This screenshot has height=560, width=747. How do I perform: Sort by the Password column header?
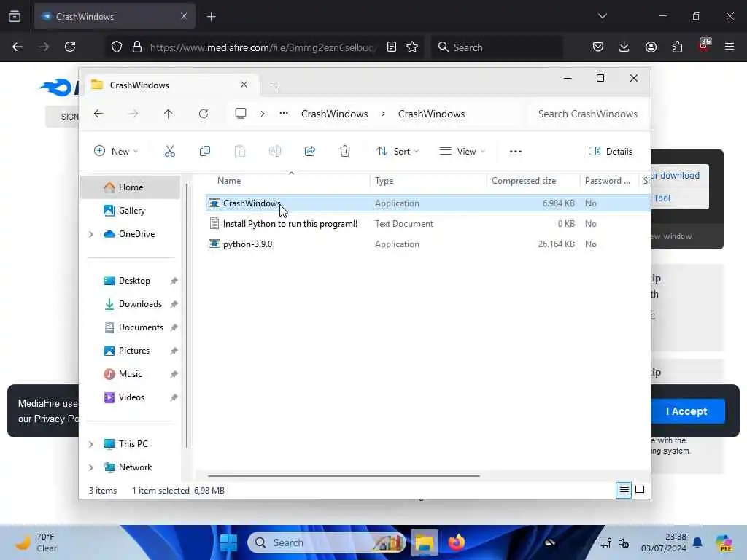pos(608,181)
